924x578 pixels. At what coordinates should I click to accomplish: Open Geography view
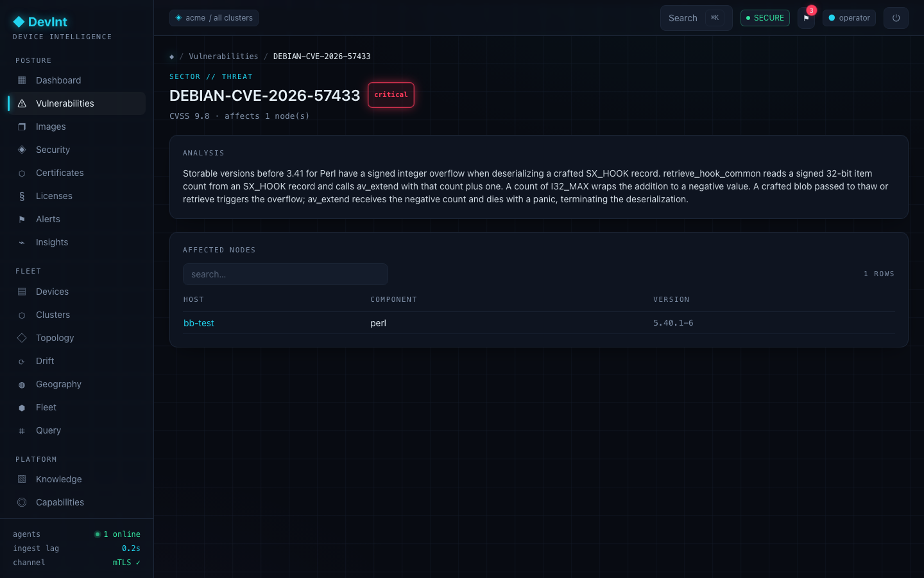(76, 384)
